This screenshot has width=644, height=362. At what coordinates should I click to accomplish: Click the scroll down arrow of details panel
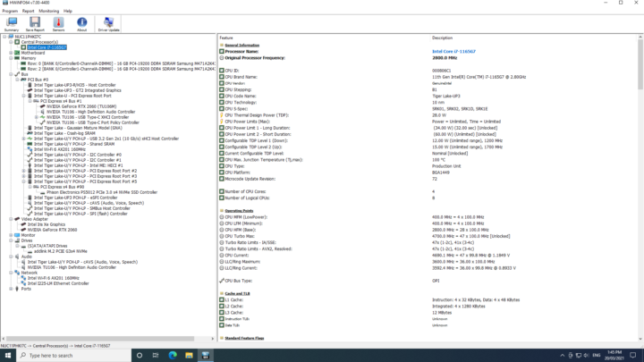click(x=640, y=339)
